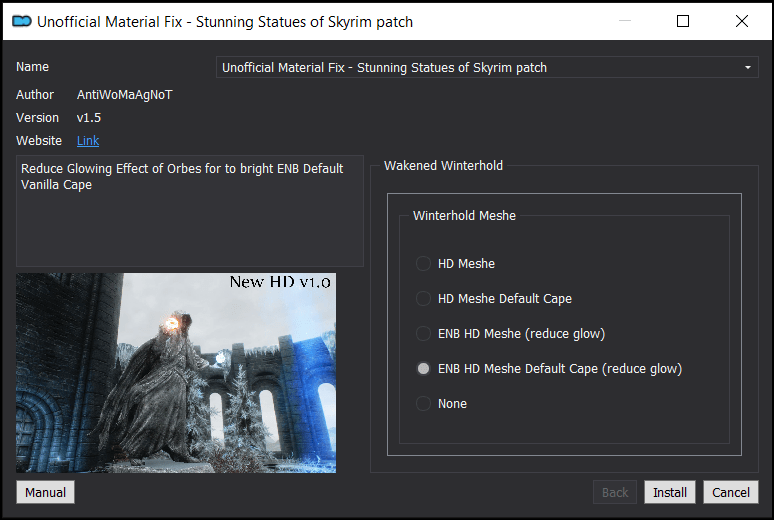Click the Manual button
Viewport: 774px width, 520px height.
(x=45, y=492)
